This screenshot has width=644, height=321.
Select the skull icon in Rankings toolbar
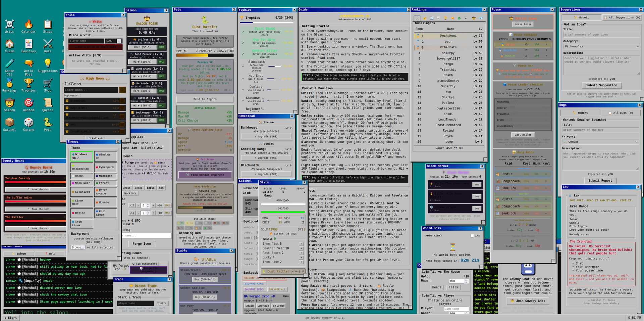coord(438,18)
